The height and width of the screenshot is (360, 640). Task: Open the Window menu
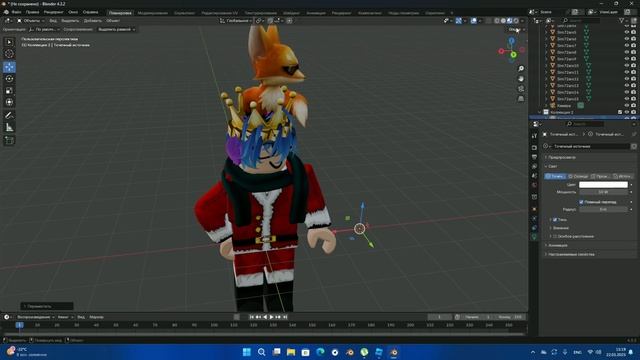[x=73, y=12]
